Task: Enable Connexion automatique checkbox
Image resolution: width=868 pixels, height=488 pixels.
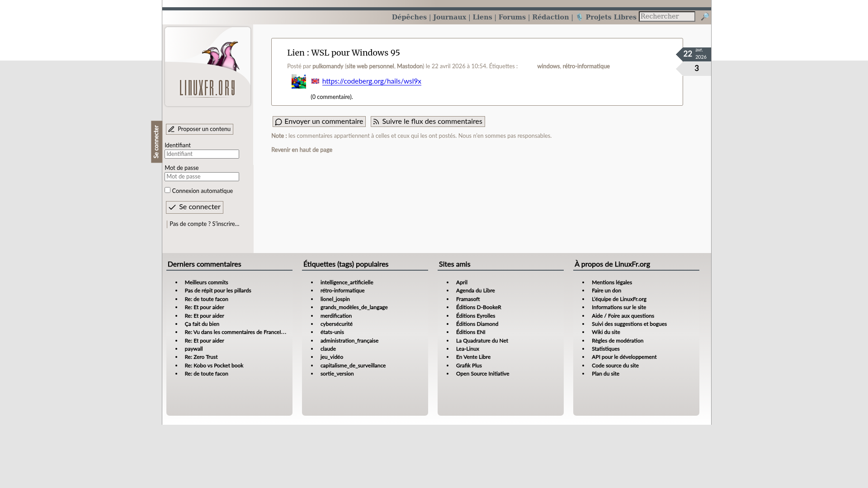Action: pyautogui.click(x=167, y=190)
